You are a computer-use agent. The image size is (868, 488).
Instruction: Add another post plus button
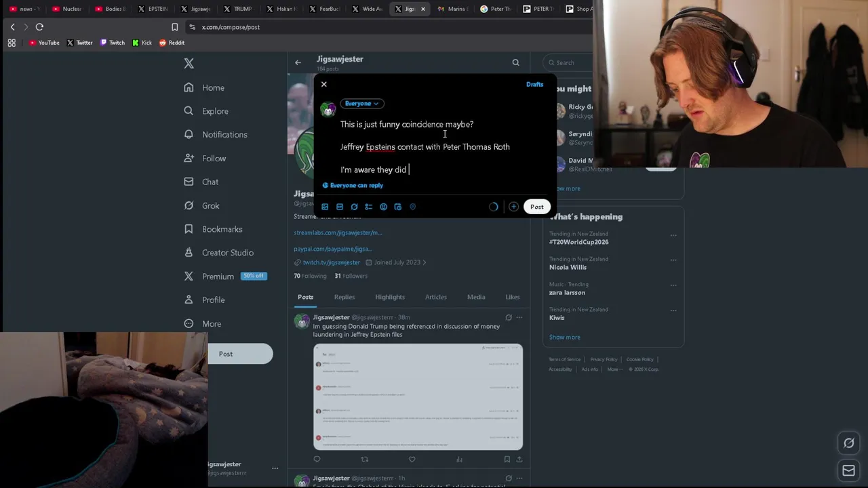[x=513, y=207]
